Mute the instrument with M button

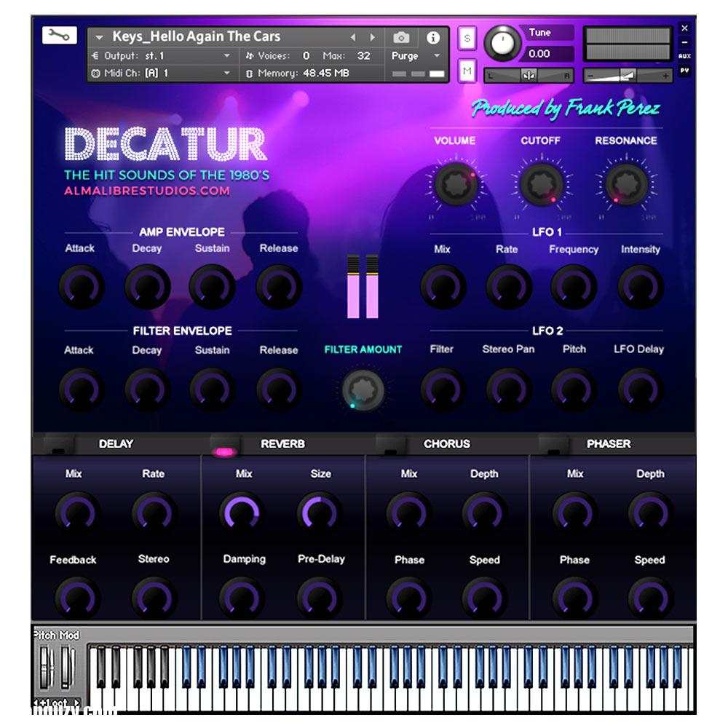(x=467, y=71)
